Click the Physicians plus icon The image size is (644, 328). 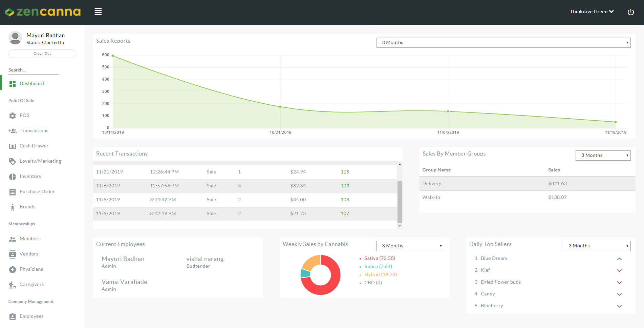point(13,269)
